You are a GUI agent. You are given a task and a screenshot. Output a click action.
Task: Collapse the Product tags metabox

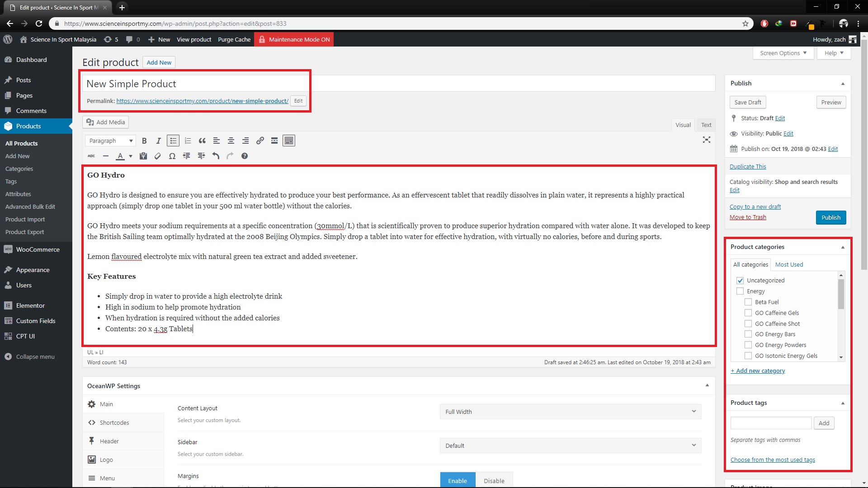843,403
